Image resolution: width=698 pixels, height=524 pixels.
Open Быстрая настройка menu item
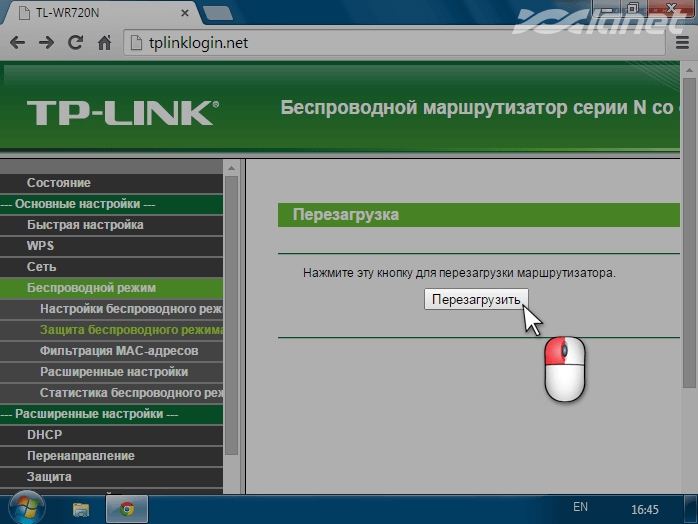[x=85, y=225]
